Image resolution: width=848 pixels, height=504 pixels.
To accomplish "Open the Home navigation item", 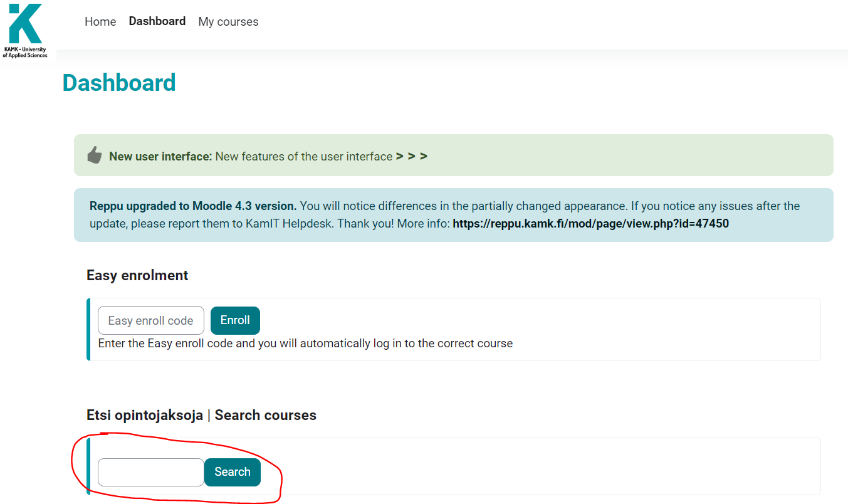I will point(100,21).
